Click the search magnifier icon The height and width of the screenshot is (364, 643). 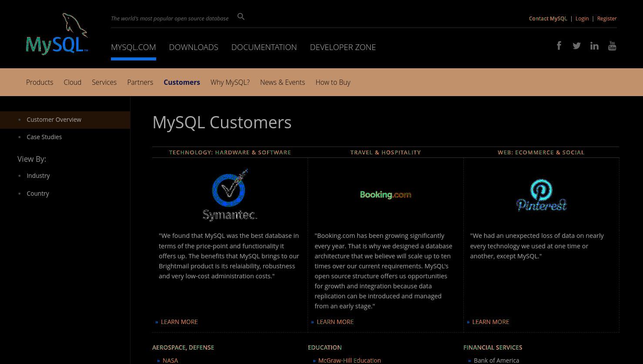point(241,17)
